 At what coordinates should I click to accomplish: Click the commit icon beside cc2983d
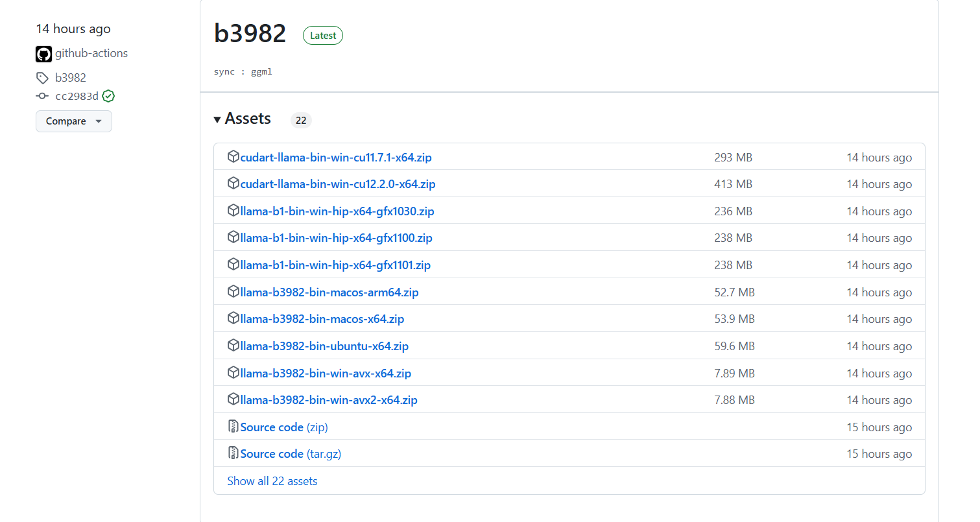(42, 96)
